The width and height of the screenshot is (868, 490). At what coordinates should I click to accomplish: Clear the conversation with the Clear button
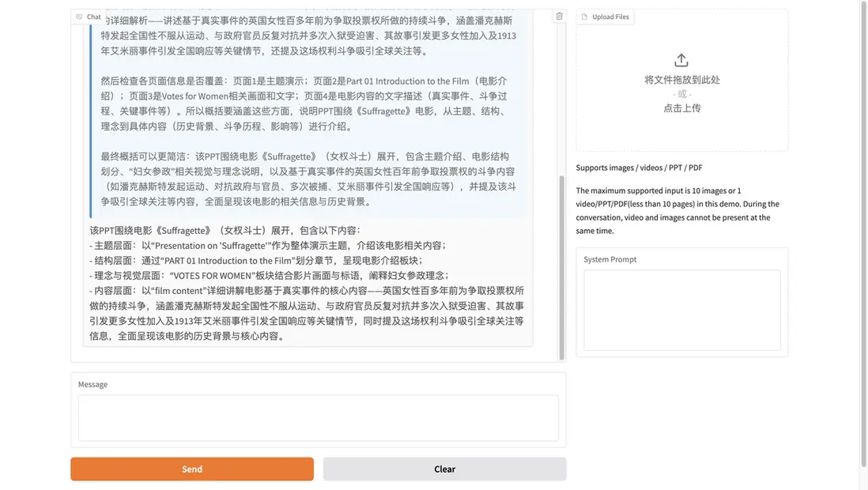point(444,469)
